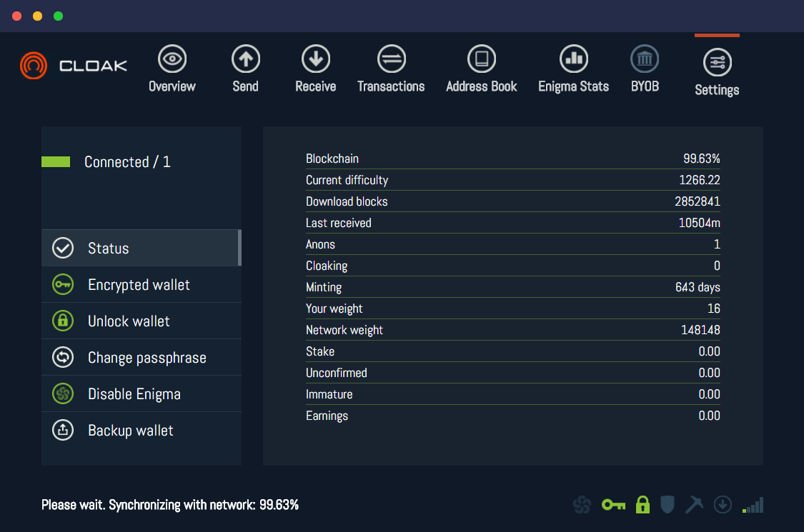Choose Change passphrase in the sidebar
This screenshot has width=804, height=532.
[x=142, y=357]
